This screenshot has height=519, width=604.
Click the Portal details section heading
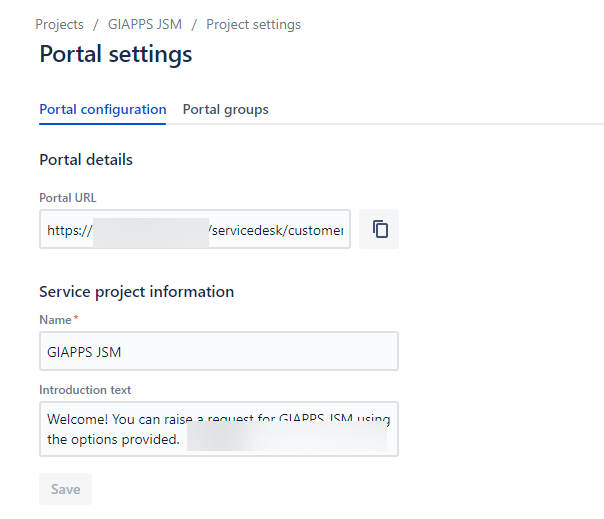[x=86, y=159]
